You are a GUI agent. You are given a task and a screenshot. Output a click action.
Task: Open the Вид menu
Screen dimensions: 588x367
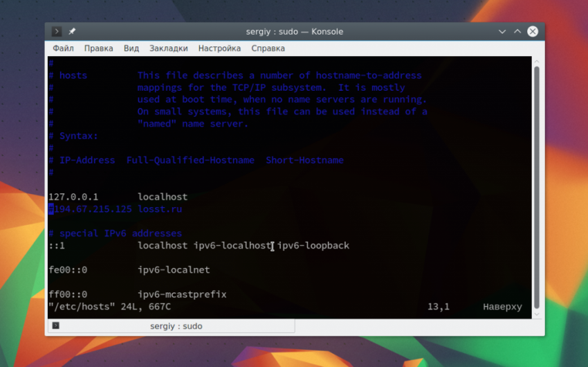[131, 48]
